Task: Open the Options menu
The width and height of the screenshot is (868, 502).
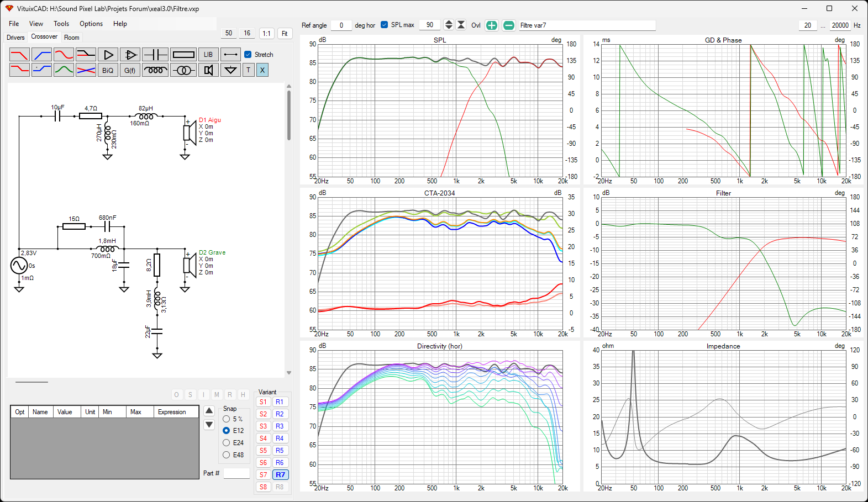Action: [x=91, y=24]
